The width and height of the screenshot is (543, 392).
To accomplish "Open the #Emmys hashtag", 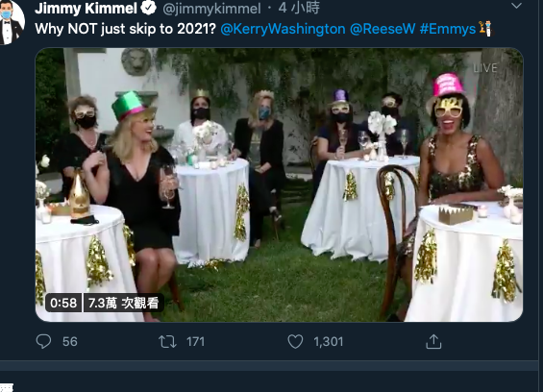I will point(448,29).
